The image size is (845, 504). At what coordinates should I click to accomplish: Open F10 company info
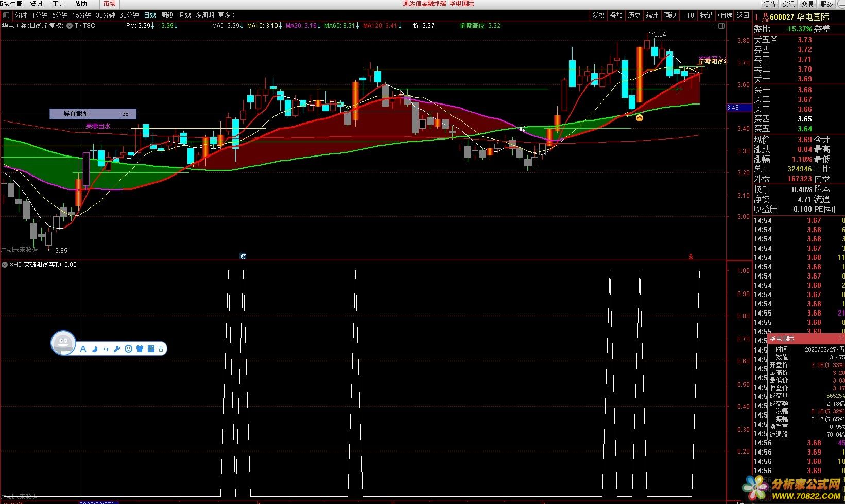[x=688, y=15]
